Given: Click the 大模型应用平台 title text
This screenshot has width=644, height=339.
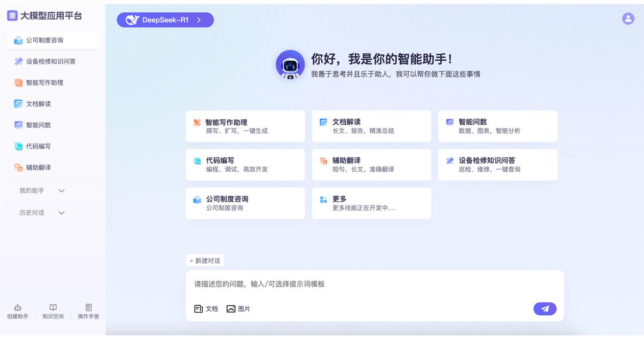Looking at the screenshot, I should point(51,16).
